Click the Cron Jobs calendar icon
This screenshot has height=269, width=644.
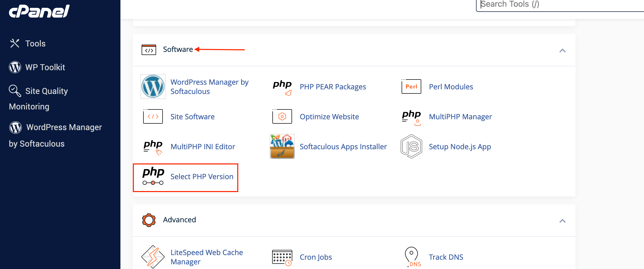point(282,257)
